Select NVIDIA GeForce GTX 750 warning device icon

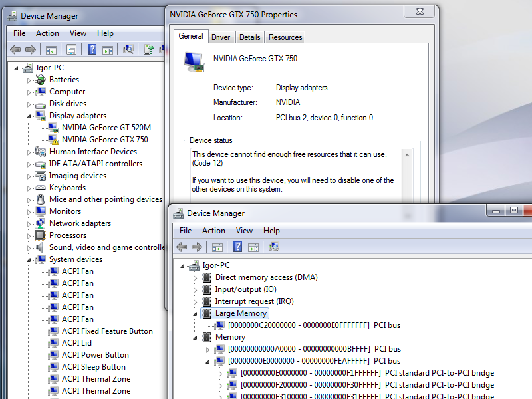coord(53,140)
